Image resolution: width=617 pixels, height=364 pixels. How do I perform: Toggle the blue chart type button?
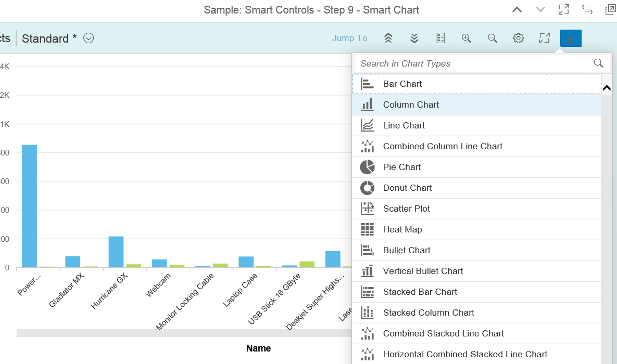(571, 38)
